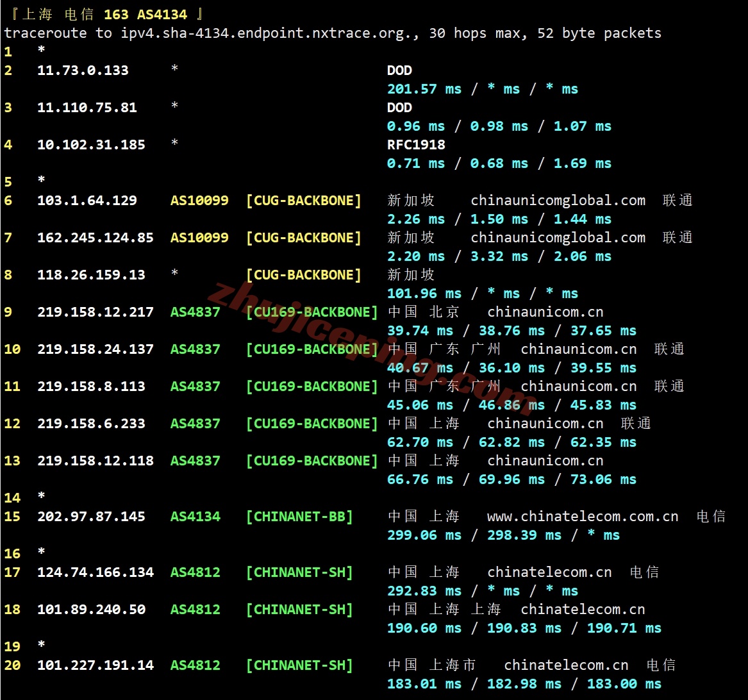The image size is (748, 700).
Task: Click hop 10 IP address 219.158.24.137
Action: click(x=96, y=349)
